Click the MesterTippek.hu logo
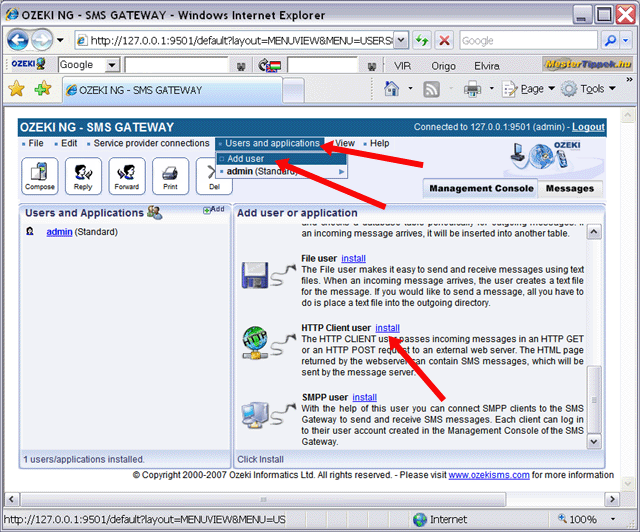Image resolution: width=640 pixels, height=532 pixels. pos(588,64)
